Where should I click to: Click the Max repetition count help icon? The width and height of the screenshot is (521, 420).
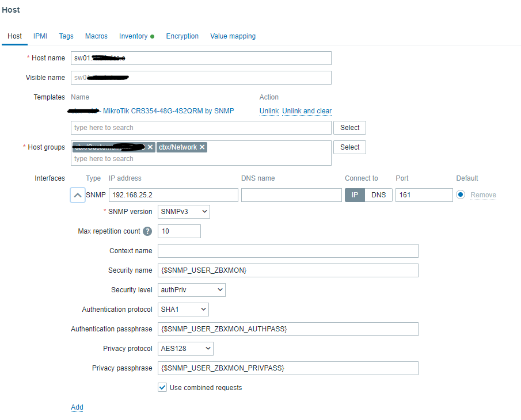click(147, 231)
